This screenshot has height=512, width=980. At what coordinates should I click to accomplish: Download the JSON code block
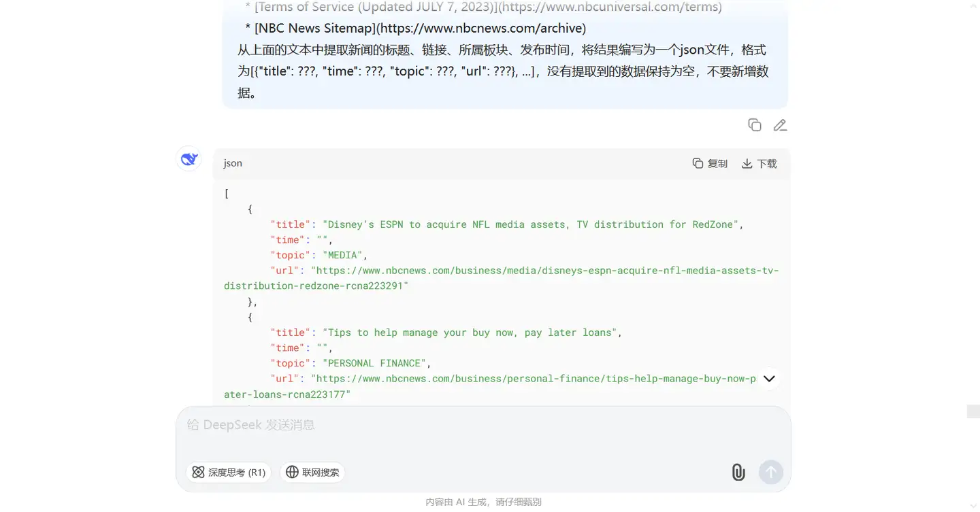[759, 163]
